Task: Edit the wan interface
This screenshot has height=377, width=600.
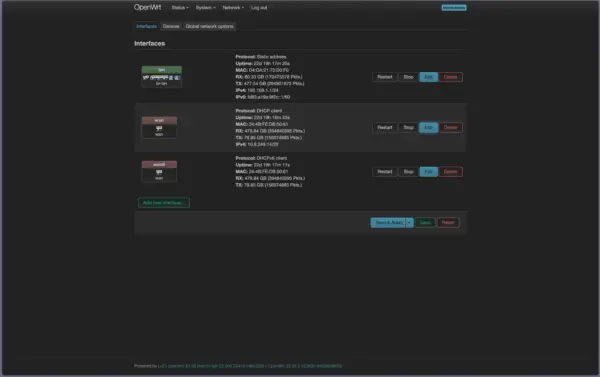Action: tap(429, 127)
